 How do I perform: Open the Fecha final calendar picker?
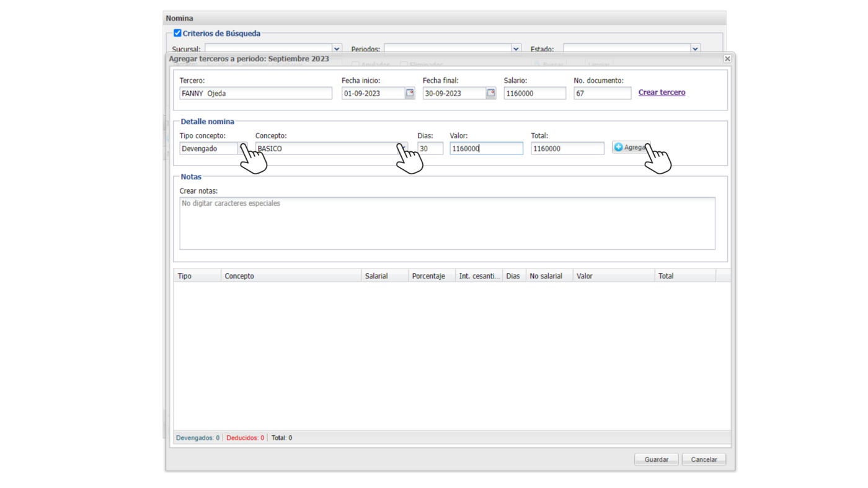point(491,93)
